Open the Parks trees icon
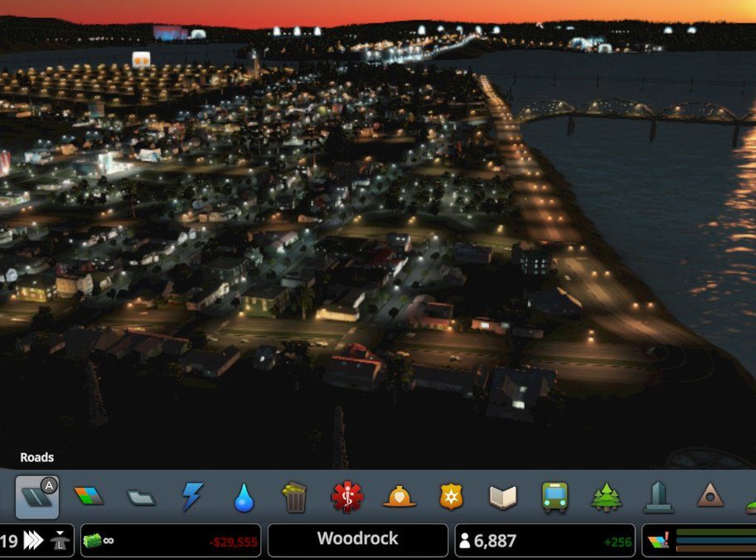 click(607, 497)
